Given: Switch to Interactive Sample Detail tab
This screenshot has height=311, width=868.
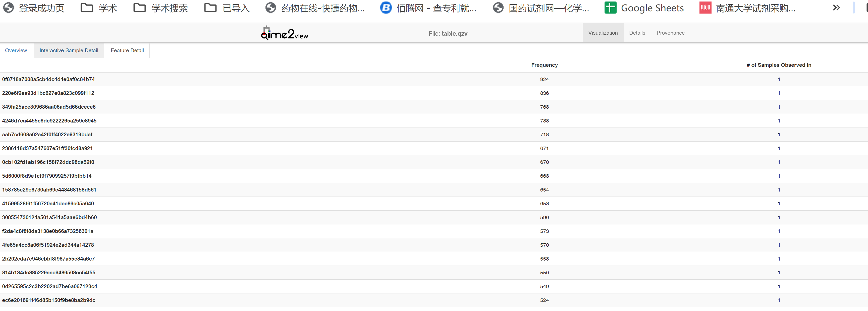Looking at the screenshot, I should (x=69, y=50).
